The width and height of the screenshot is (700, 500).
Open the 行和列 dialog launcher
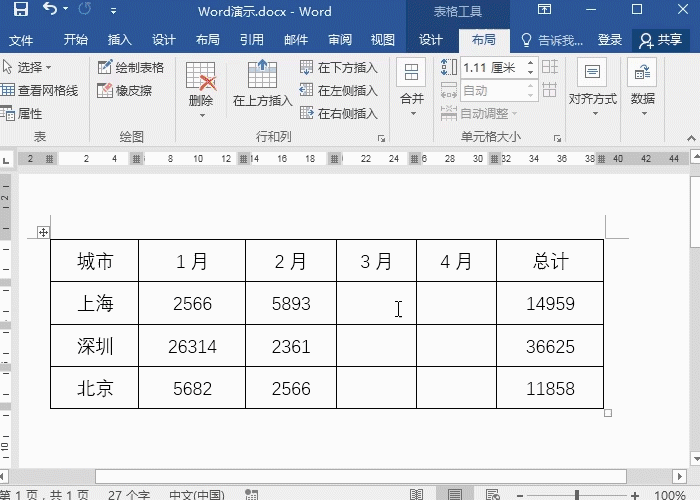[x=381, y=138]
